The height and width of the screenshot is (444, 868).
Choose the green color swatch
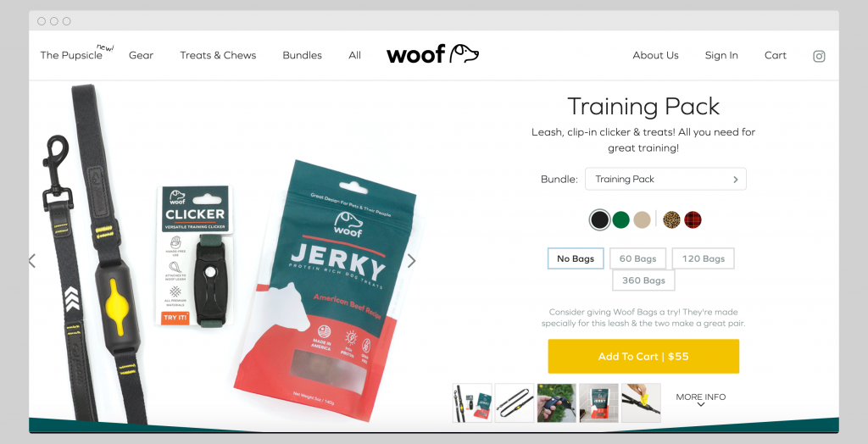621,219
